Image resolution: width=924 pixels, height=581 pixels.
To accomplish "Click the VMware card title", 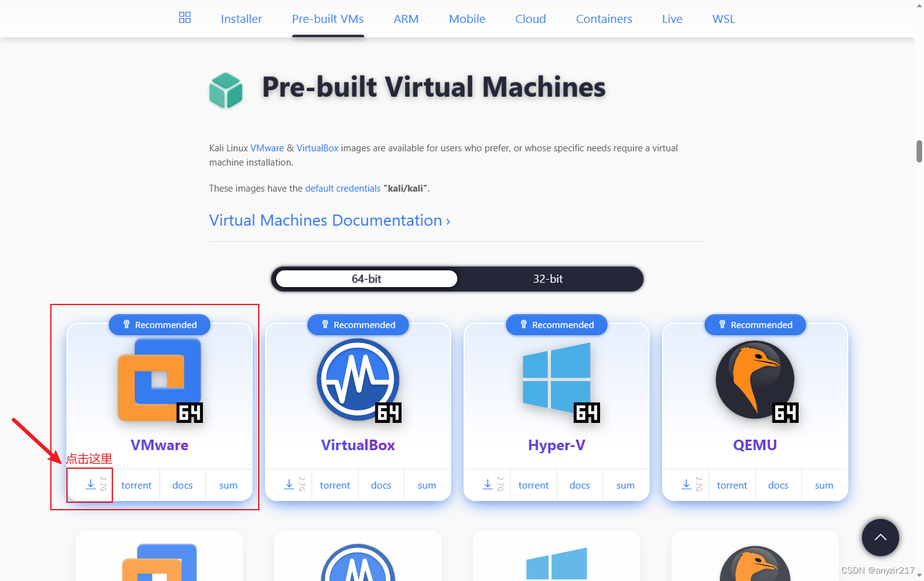I will click(x=159, y=445).
